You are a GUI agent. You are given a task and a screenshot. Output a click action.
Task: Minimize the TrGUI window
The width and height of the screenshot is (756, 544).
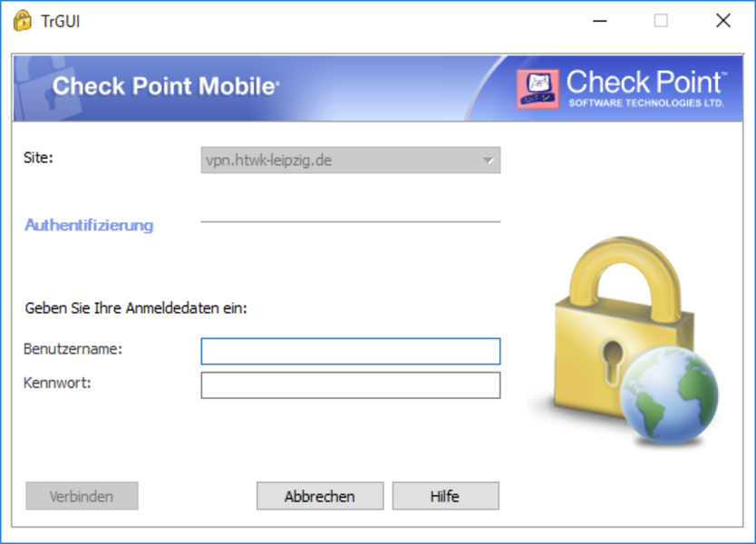600,21
